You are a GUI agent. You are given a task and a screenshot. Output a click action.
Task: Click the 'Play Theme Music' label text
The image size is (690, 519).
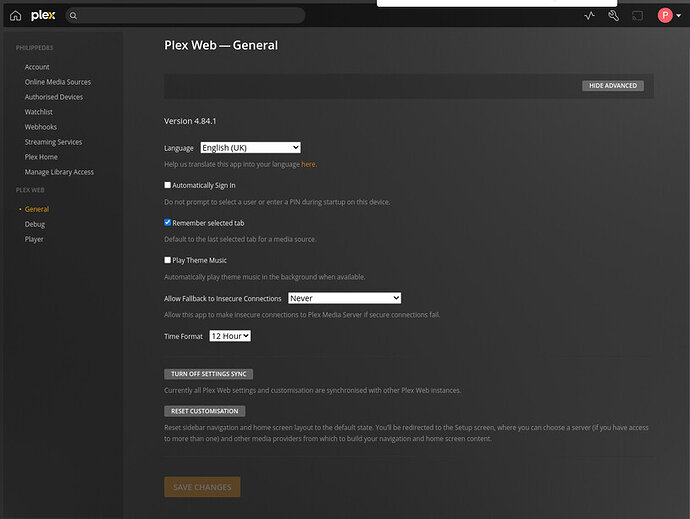point(199,260)
